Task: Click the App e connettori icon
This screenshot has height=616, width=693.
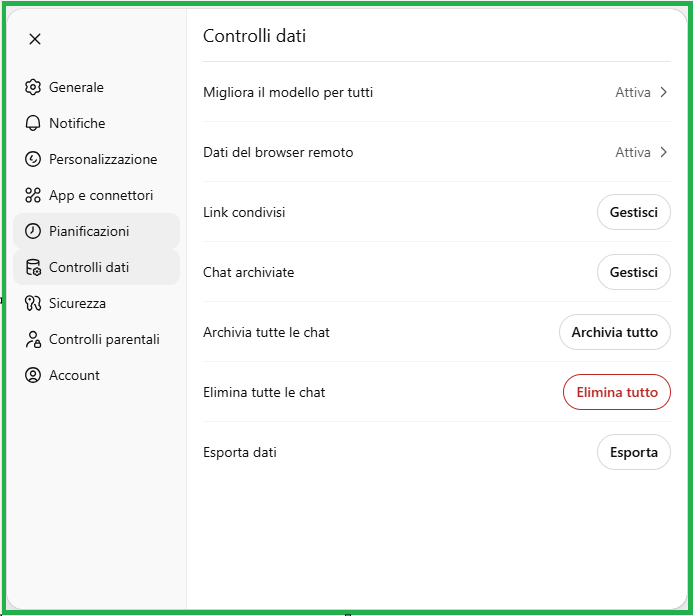Action: tap(33, 195)
